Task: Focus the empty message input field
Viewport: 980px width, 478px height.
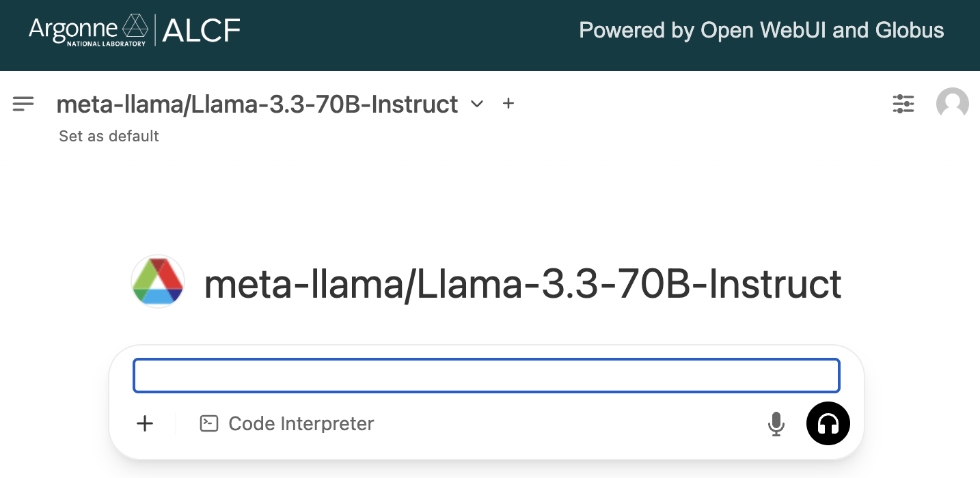Action: click(x=486, y=376)
